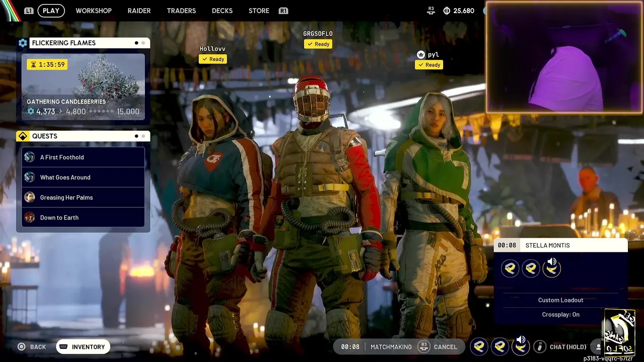Toggle pyl's Ready status badge

coord(429,65)
